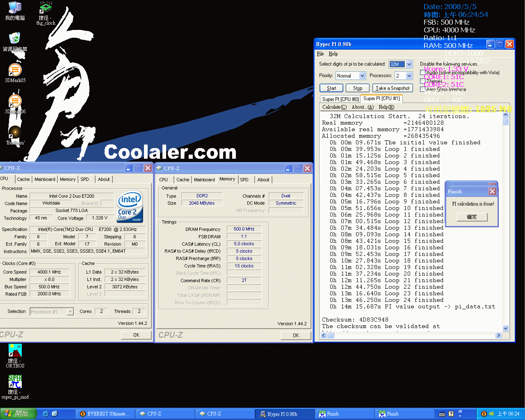Open the Calculate(C) menu in Super PI
Viewport: 525px width, 420px height.
334,107
